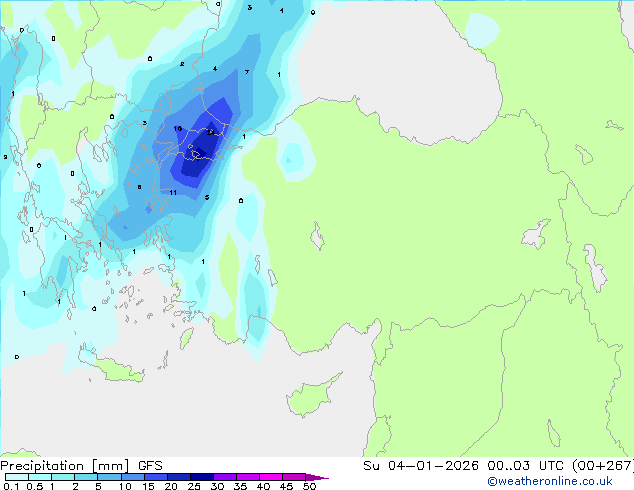The width and height of the screenshot is (634, 490).
Task: Select the 25–30 mm navy legend swatch
Action: [202, 477]
